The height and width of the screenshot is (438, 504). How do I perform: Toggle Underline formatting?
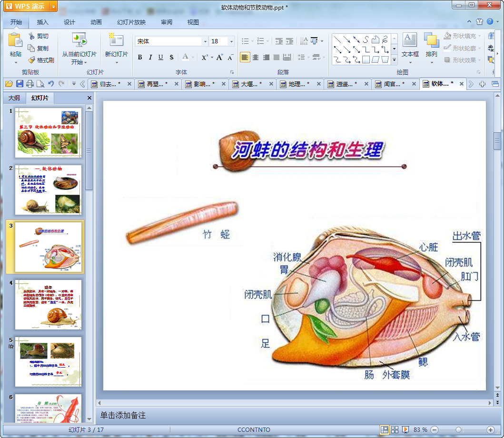[x=161, y=57]
